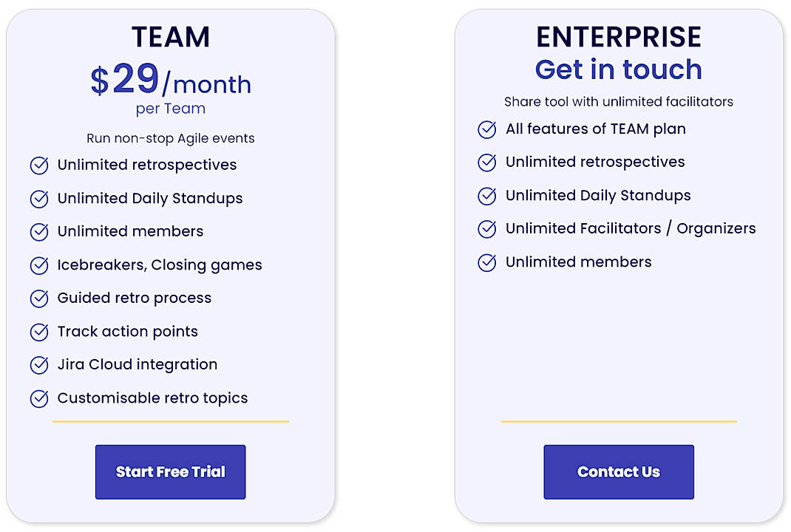The image size is (791, 532).
Task: Click the checkmark beside Unlimited Facilitators / Organizers
Action: [487, 229]
